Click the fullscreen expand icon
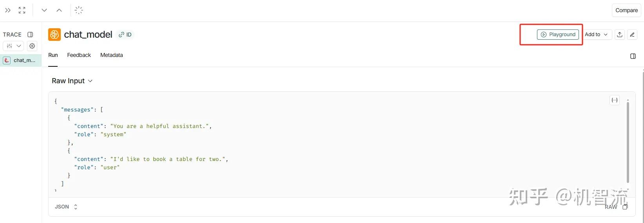Screen dimensions: 644x223 (22, 10)
